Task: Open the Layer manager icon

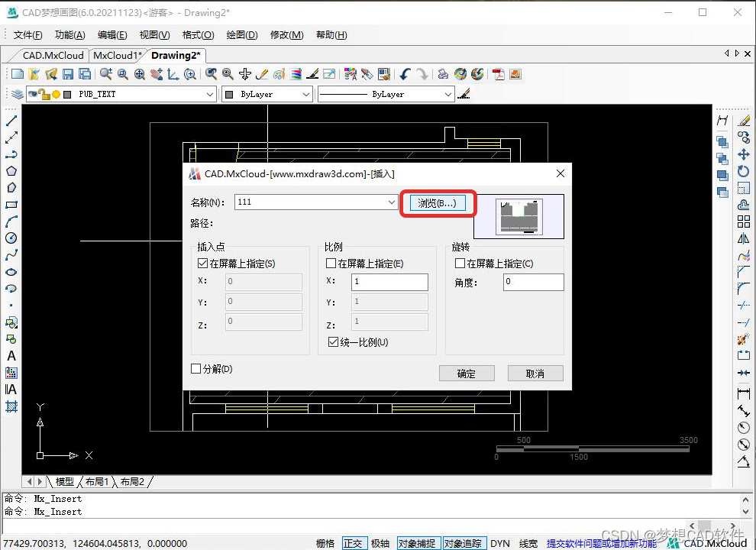Action: point(18,94)
